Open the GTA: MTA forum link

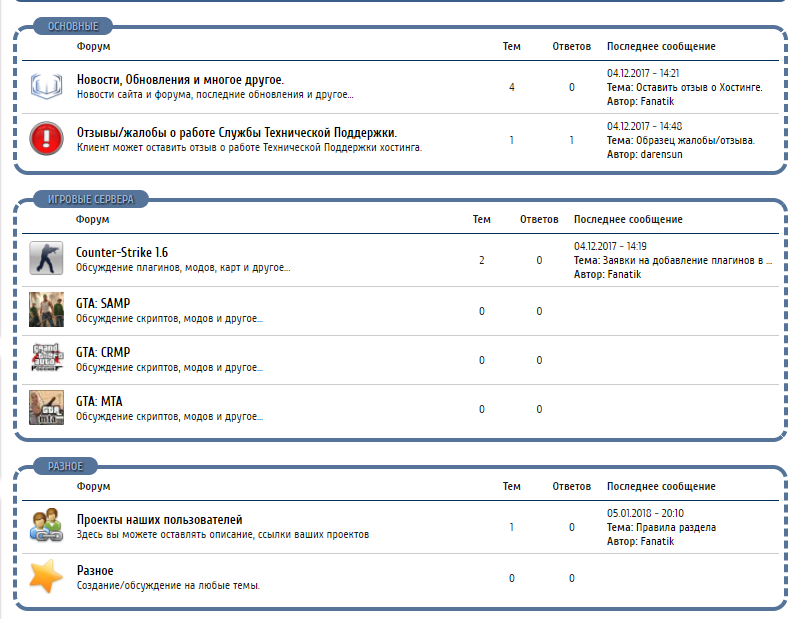coord(99,401)
